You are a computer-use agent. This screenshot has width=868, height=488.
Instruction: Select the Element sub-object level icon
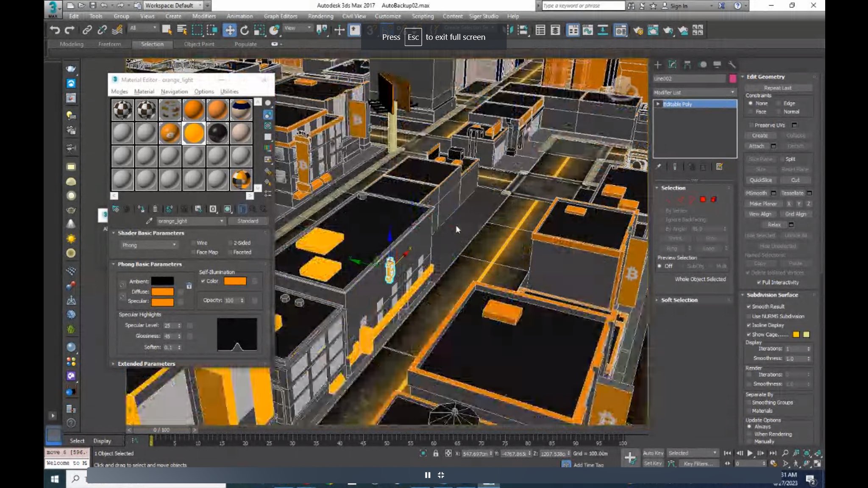[x=714, y=199]
